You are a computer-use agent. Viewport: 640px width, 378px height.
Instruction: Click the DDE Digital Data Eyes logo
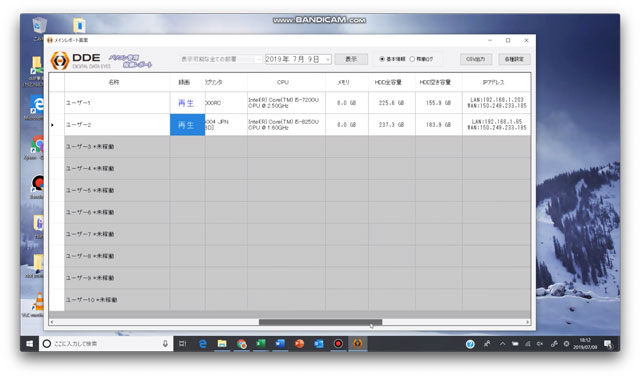[81, 60]
